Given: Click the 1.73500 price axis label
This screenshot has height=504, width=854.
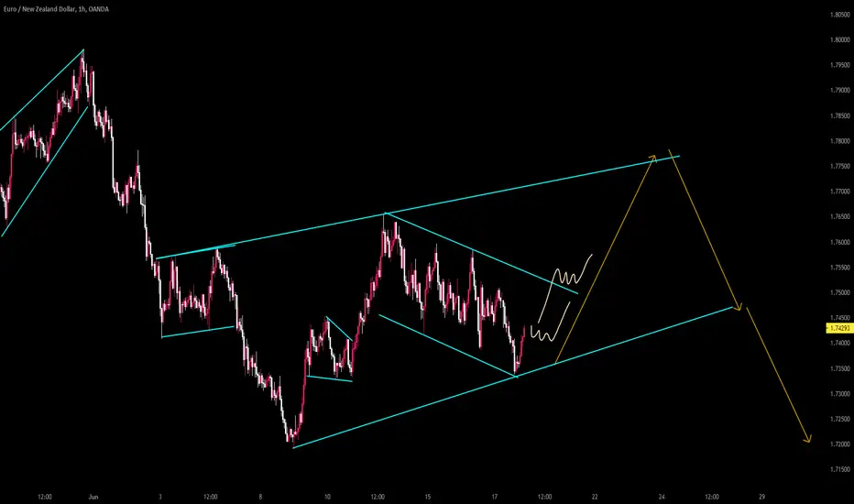Looking at the screenshot, I should (x=840, y=369).
